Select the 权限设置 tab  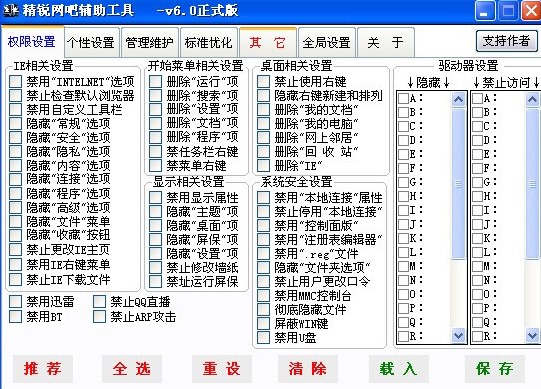(32, 42)
